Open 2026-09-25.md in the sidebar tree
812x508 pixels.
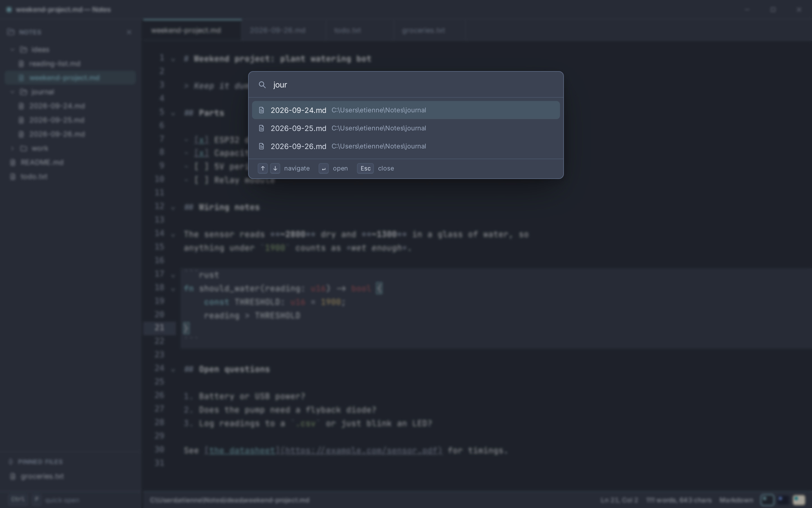70,120
